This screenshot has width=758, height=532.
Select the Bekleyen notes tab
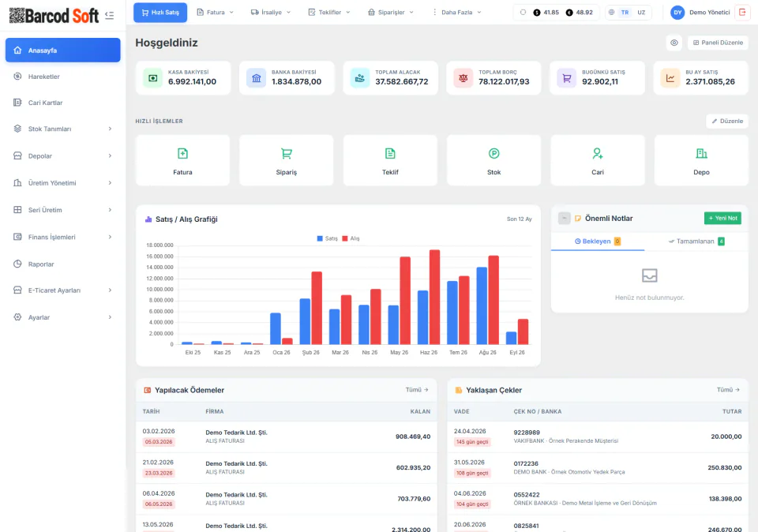(598, 241)
